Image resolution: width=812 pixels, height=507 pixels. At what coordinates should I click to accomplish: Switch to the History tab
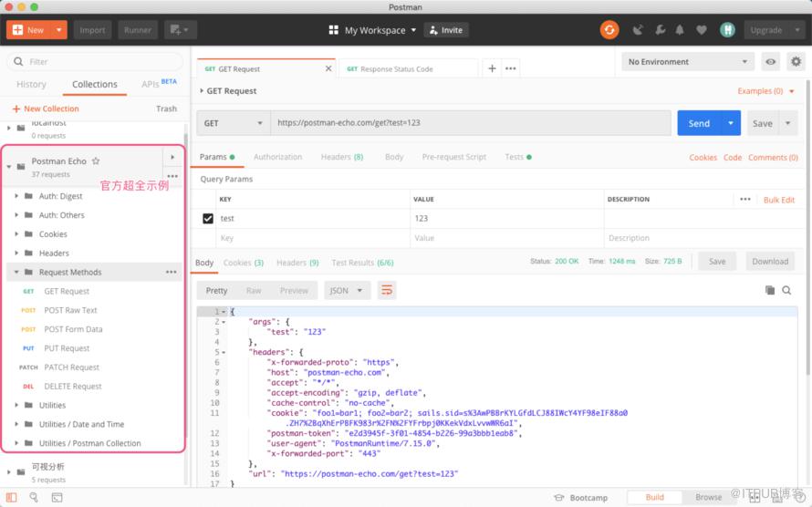31,84
